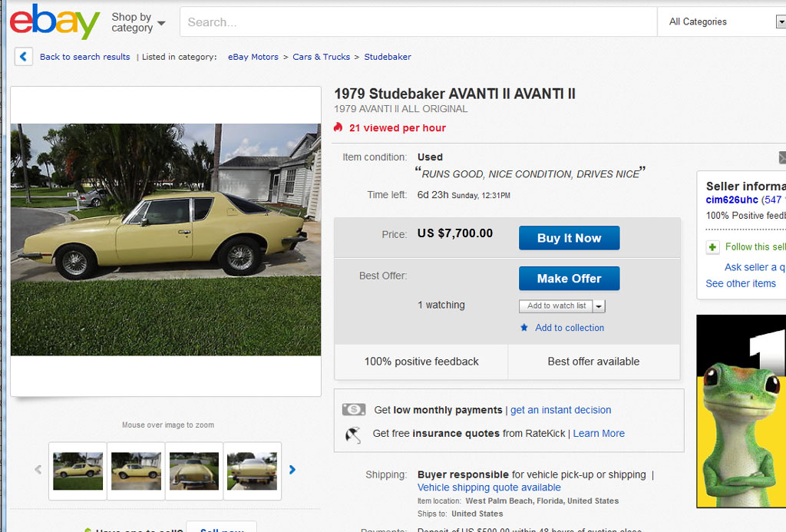Screen dimensions: 786x532
Task: Show next thumbnails with right arrow
Action: pos(292,470)
